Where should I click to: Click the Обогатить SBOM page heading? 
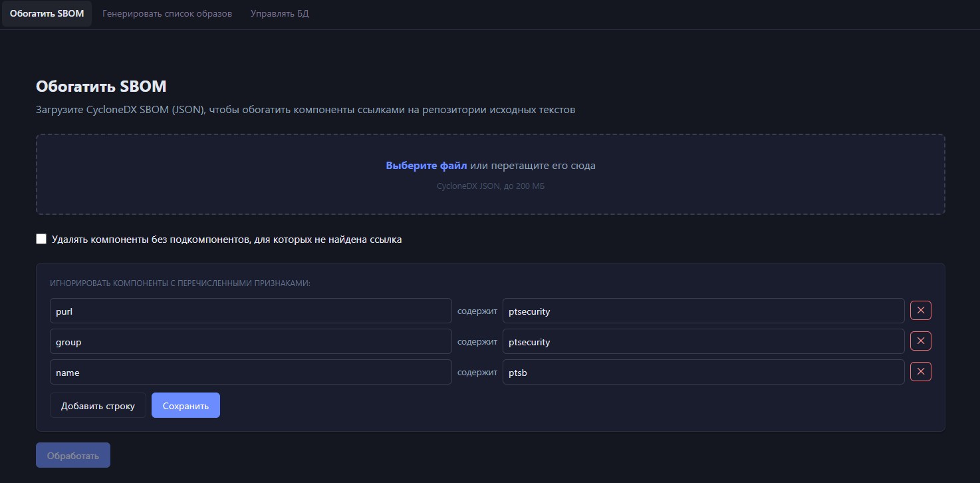pos(101,86)
